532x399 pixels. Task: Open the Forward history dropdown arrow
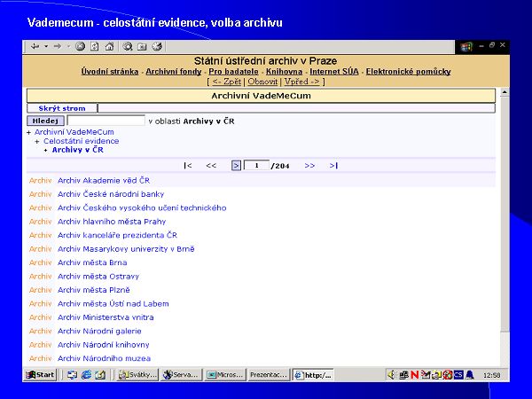point(68,46)
